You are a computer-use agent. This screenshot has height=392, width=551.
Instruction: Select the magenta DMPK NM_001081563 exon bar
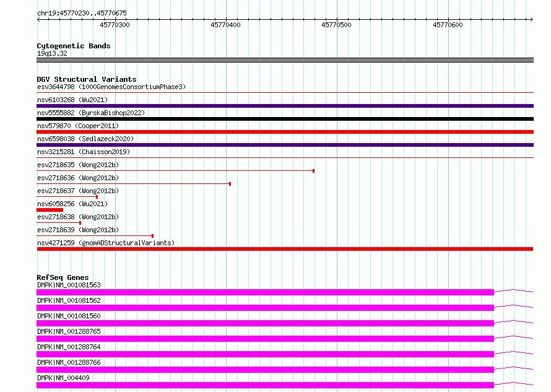(x=266, y=292)
